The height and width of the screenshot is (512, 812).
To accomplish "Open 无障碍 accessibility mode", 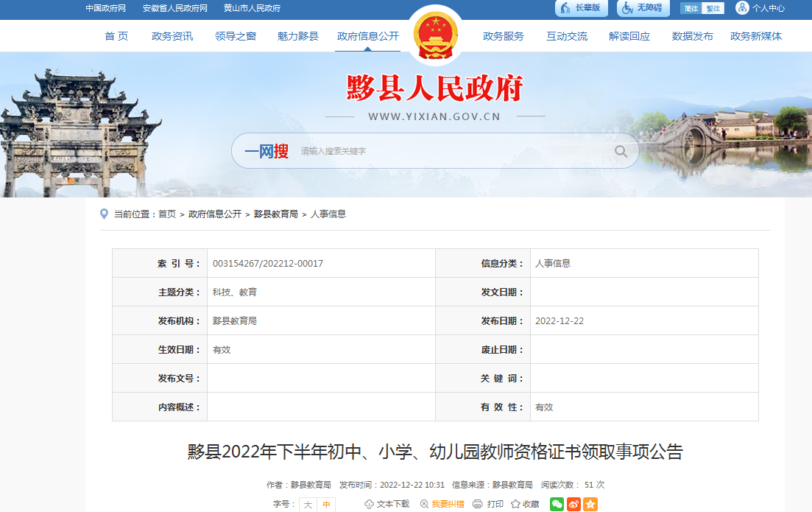I will click(x=641, y=8).
